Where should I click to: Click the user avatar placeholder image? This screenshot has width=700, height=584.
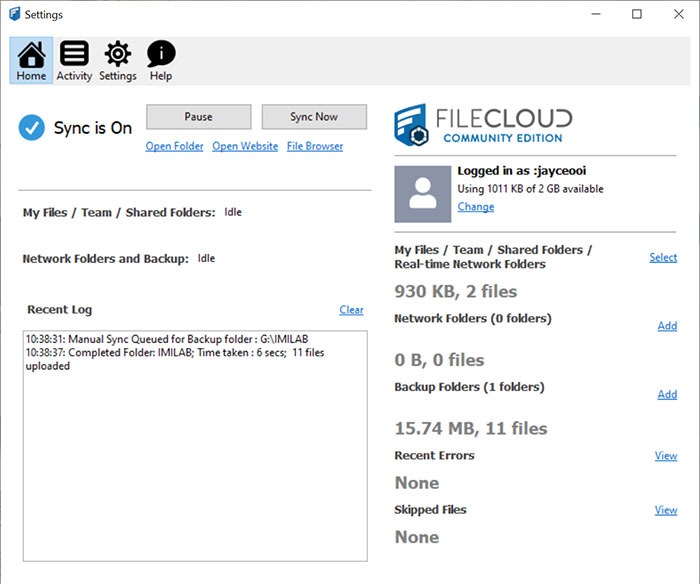[x=423, y=194]
